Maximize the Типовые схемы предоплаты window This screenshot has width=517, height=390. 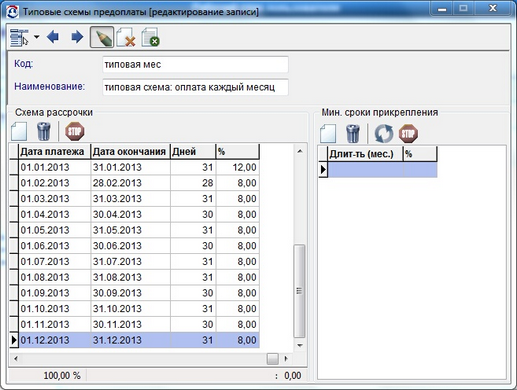[x=463, y=9]
